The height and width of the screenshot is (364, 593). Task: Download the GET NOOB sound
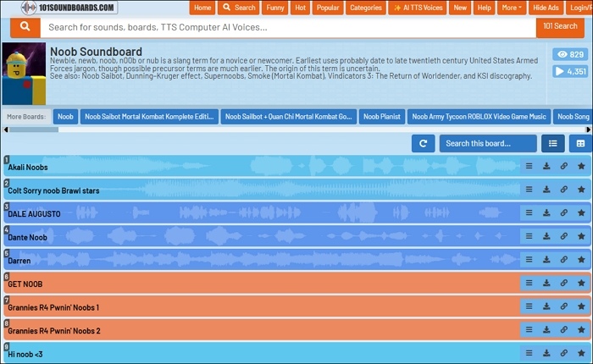click(546, 283)
